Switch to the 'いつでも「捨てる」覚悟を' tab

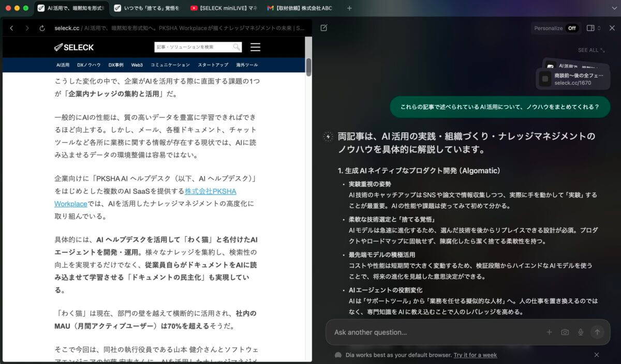pyautogui.click(x=146, y=8)
